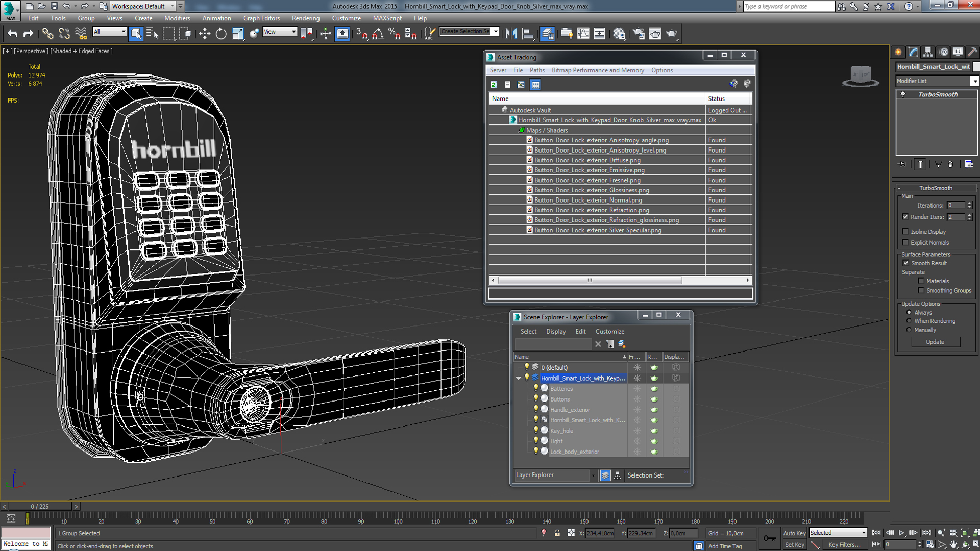Toggle the Percent Snap tool

click(x=395, y=34)
